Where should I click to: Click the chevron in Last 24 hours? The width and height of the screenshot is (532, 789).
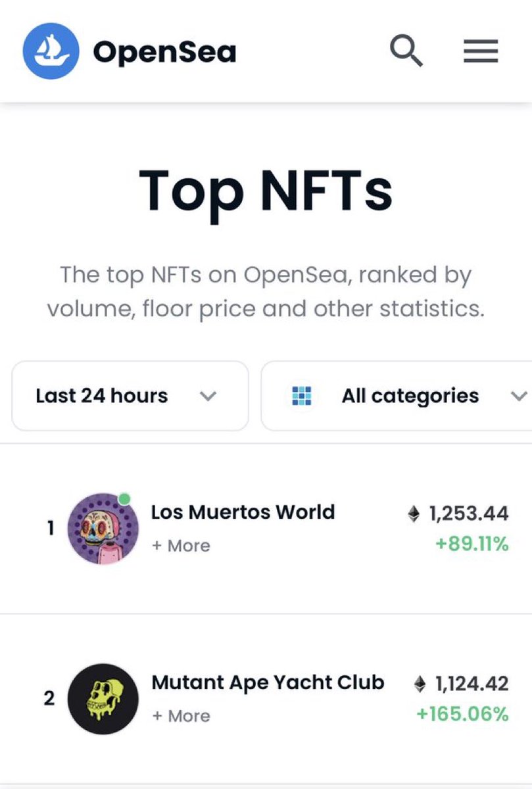pos(208,396)
